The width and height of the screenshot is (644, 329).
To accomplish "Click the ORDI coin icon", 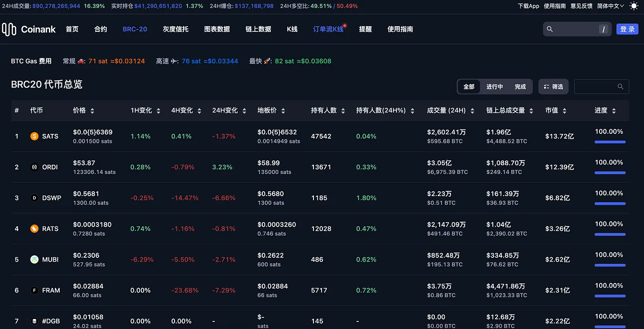I will pyautogui.click(x=34, y=167).
